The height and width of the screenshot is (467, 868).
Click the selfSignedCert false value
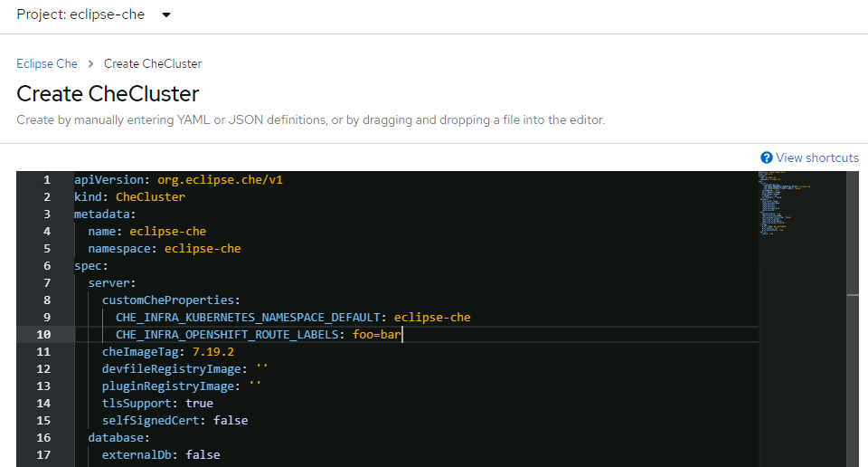click(231, 420)
